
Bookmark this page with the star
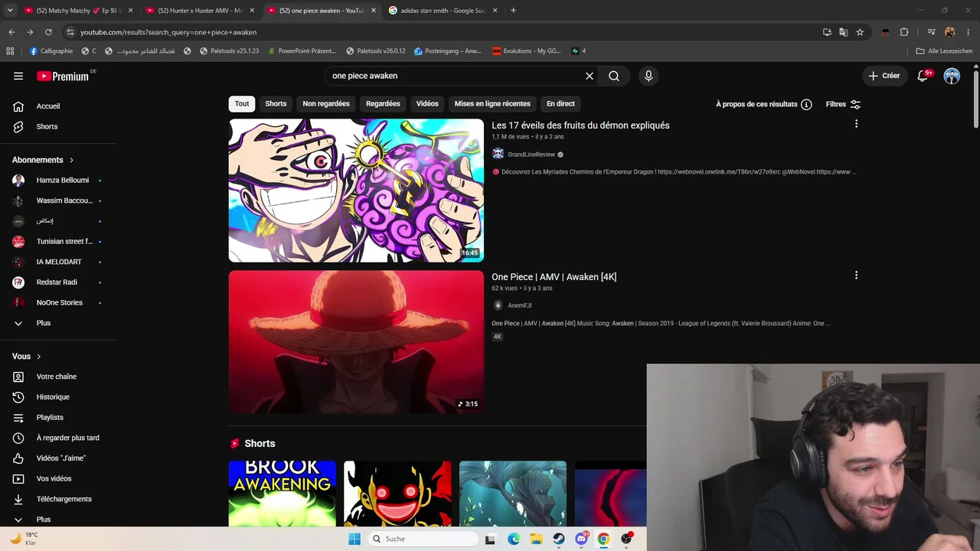[x=860, y=32]
